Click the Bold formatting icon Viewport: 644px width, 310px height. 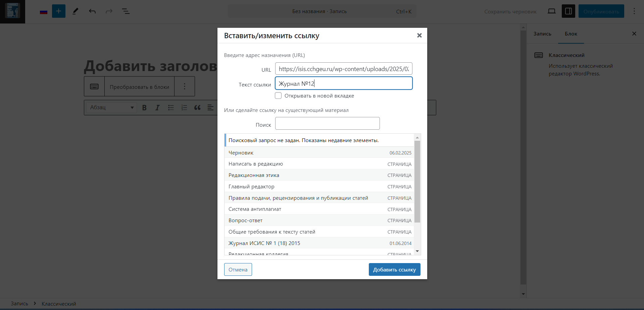144,108
